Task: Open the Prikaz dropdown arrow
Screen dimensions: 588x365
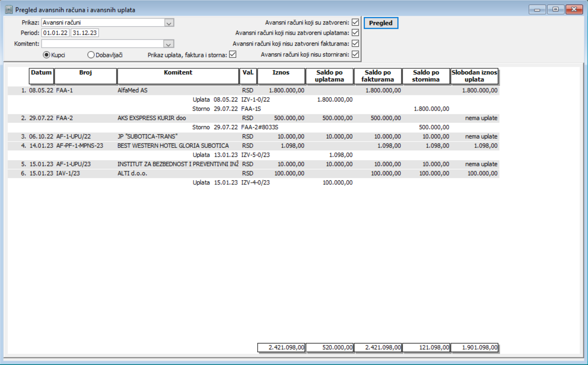Action: (x=169, y=23)
